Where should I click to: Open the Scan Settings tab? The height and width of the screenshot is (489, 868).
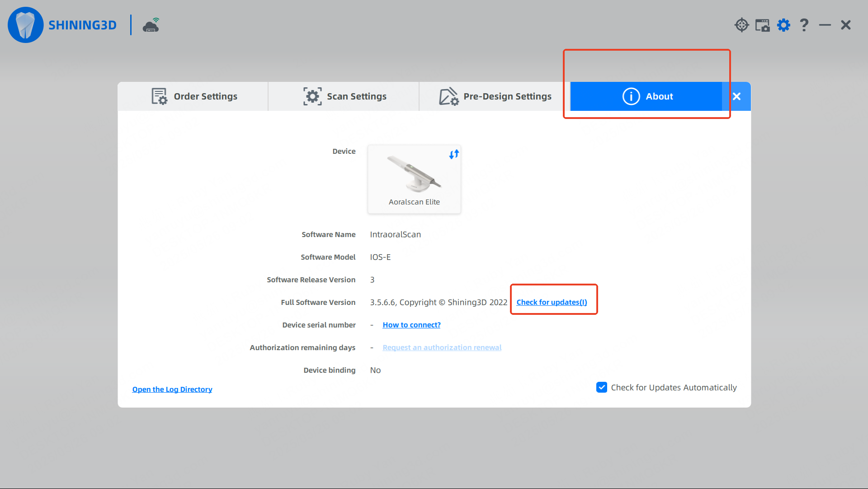click(x=344, y=96)
